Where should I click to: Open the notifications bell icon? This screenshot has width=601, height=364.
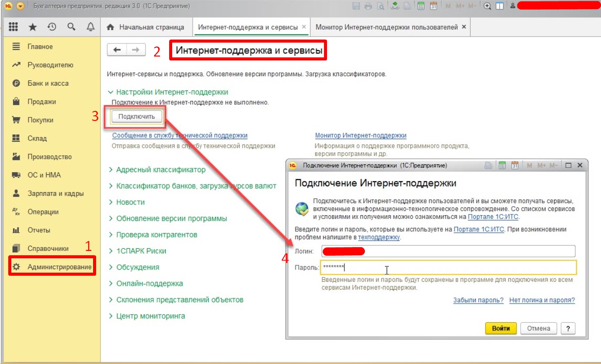pyautogui.click(x=90, y=27)
